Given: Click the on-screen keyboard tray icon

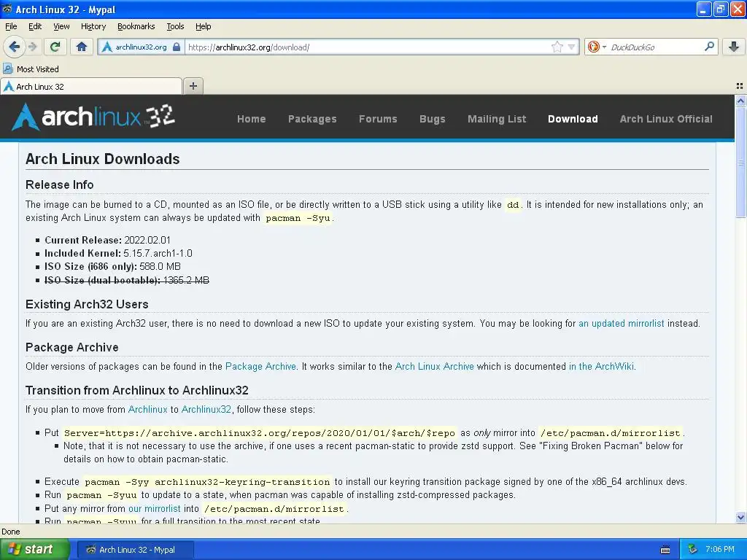Looking at the screenshot, I should tap(665, 550).
